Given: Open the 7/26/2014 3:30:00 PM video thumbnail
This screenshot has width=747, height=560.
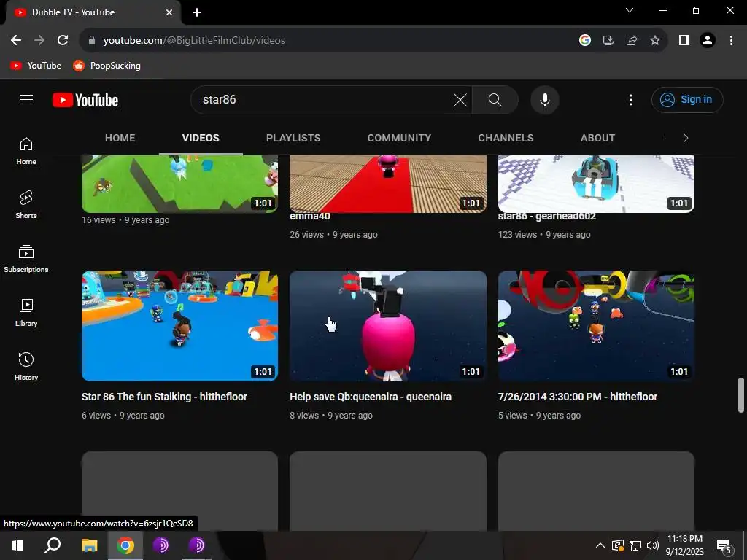Looking at the screenshot, I should tap(596, 326).
